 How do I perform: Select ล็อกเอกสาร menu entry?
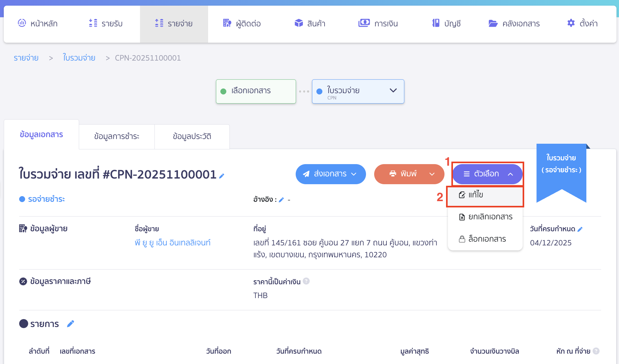point(482,239)
